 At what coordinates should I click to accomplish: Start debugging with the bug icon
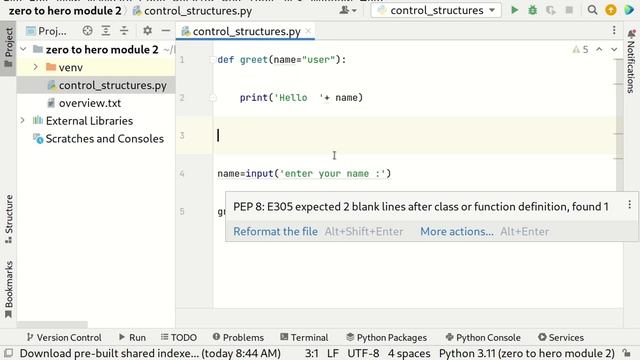[x=532, y=10]
